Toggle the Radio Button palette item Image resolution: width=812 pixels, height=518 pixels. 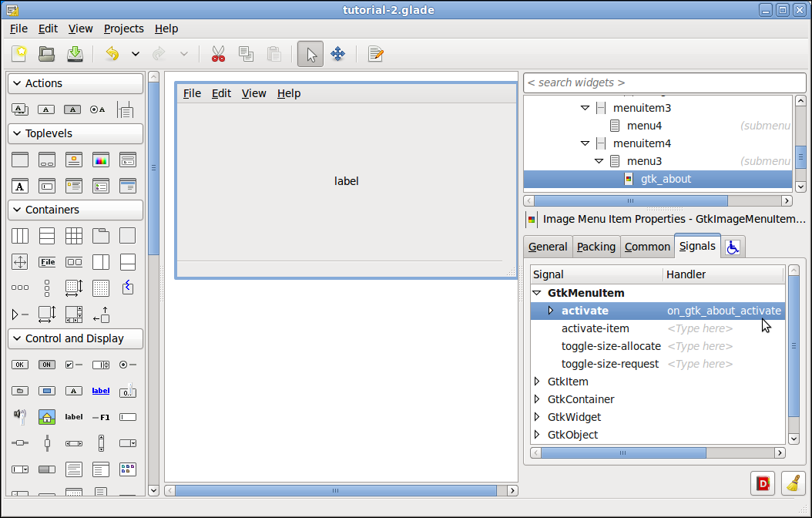coord(128,365)
